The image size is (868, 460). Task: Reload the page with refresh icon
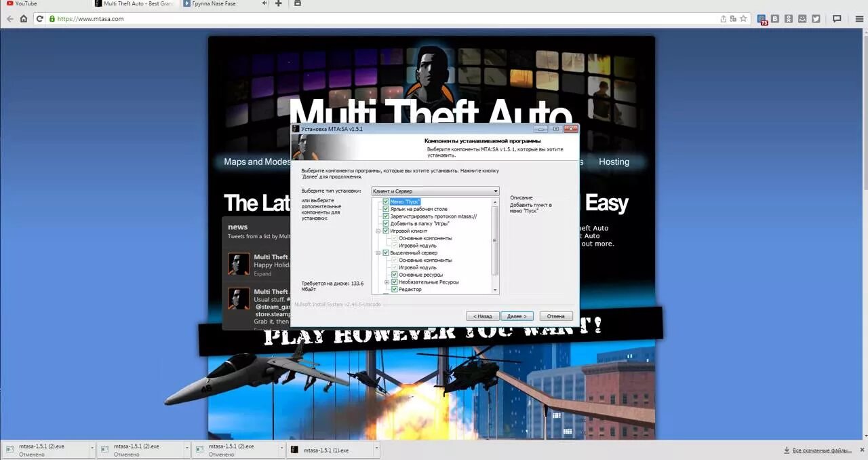tap(40, 19)
